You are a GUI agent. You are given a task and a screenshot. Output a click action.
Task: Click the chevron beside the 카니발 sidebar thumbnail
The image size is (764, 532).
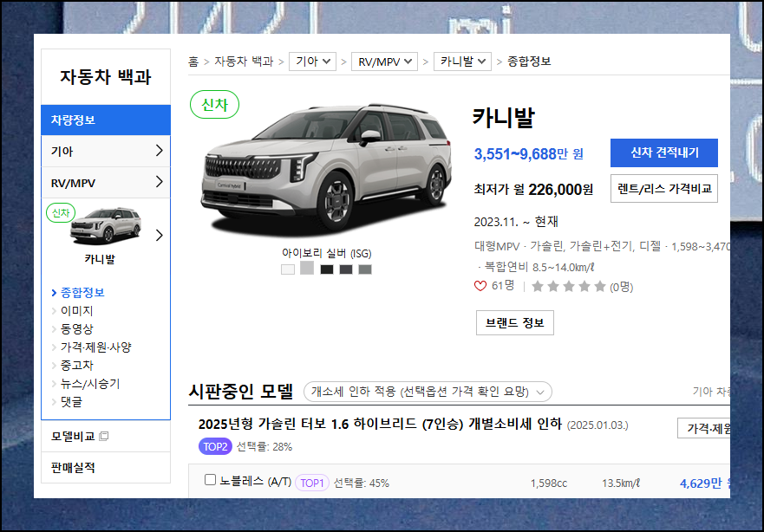tap(159, 236)
